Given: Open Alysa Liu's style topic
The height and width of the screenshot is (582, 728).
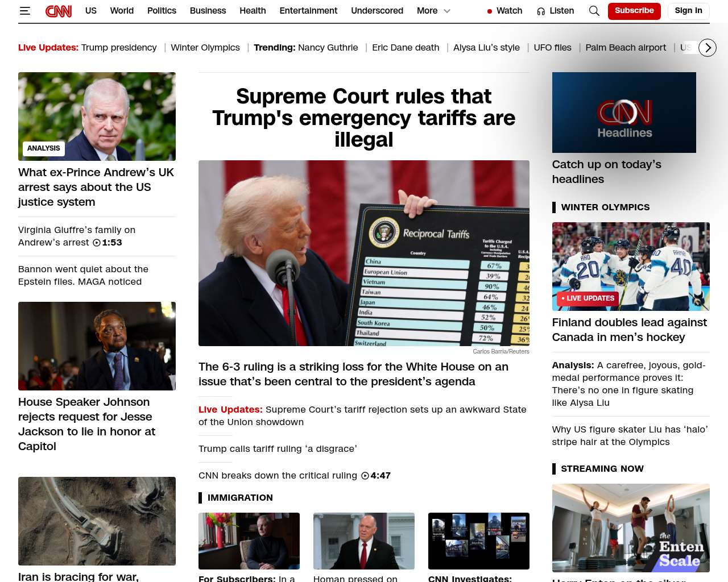Looking at the screenshot, I should [x=486, y=48].
